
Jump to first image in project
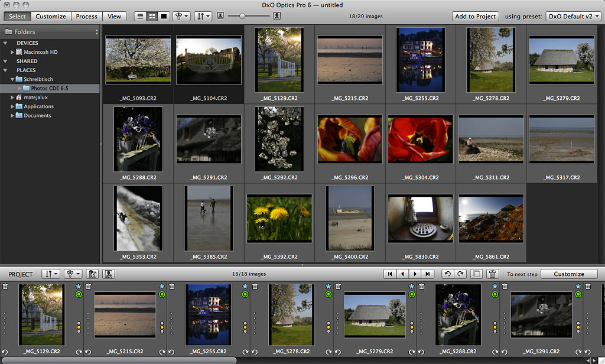click(x=390, y=274)
